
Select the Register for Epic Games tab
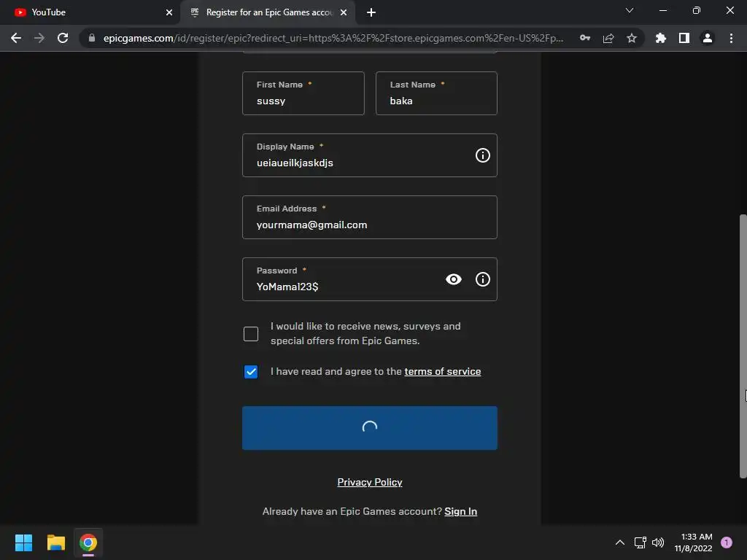tap(268, 12)
